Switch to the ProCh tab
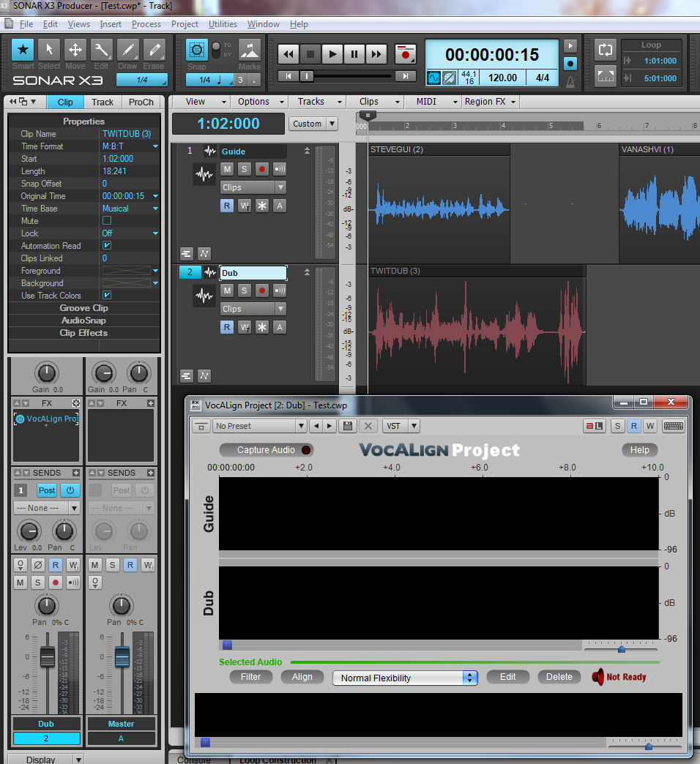The width and height of the screenshot is (700, 764). point(141,102)
